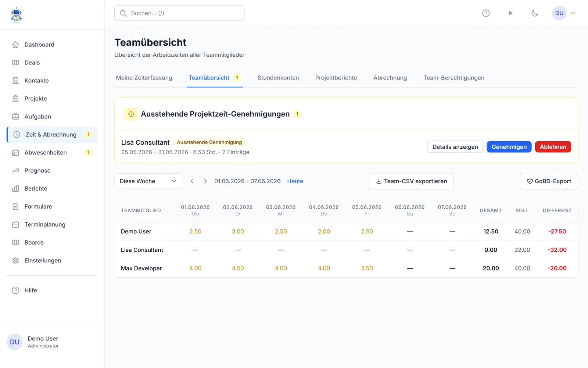The image size is (588, 368).
Task: Click the 32.00 Soll value for Lisa
Action: coord(522,250)
